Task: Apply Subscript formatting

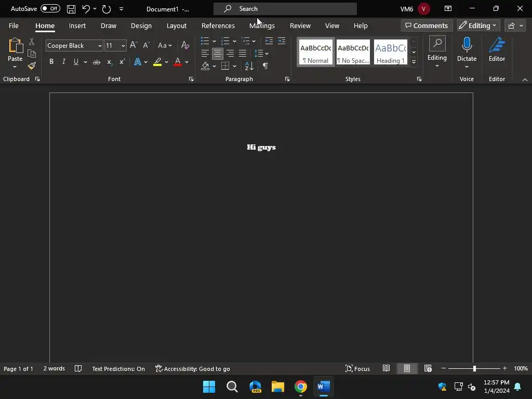Action: [x=109, y=62]
